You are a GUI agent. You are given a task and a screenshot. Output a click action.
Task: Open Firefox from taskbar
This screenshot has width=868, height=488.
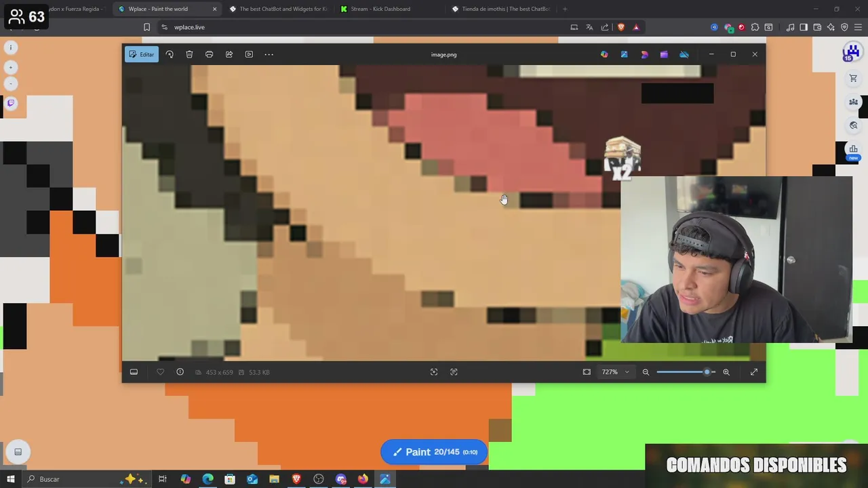(363, 479)
